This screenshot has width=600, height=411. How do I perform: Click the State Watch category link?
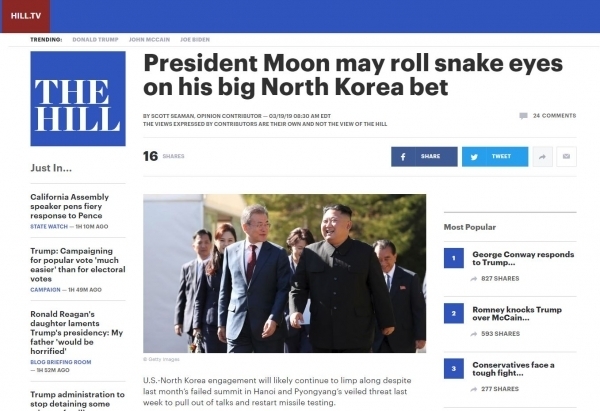pos(49,227)
